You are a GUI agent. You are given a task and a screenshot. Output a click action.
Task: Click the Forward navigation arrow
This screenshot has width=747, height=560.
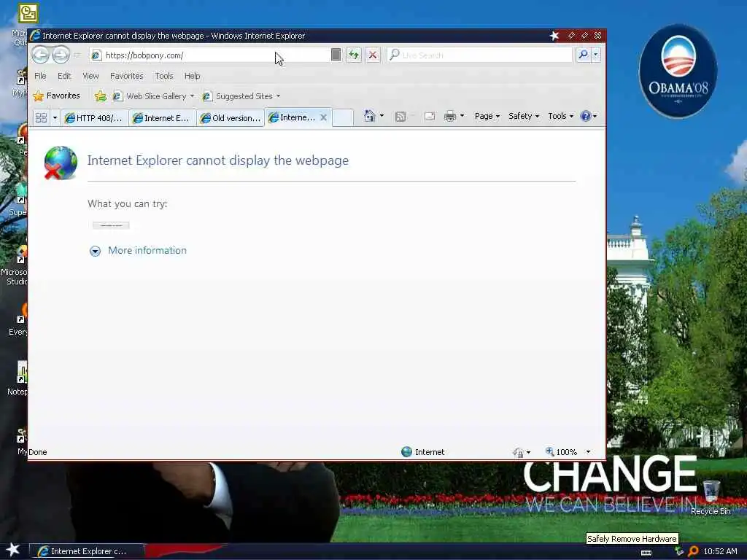coord(61,55)
